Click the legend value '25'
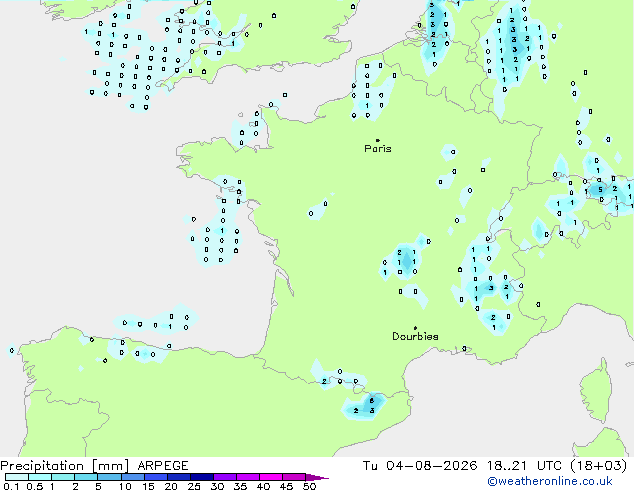The image size is (634, 490). coord(194,486)
